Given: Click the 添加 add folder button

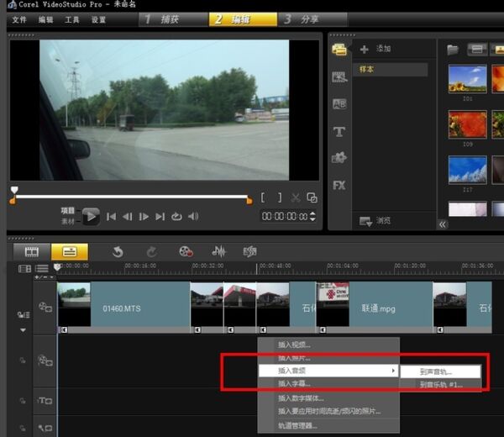Looking at the screenshot, I should 375,50.
